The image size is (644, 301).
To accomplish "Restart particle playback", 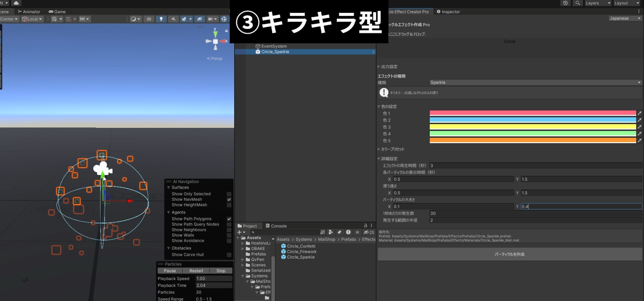I will [196, 271].
